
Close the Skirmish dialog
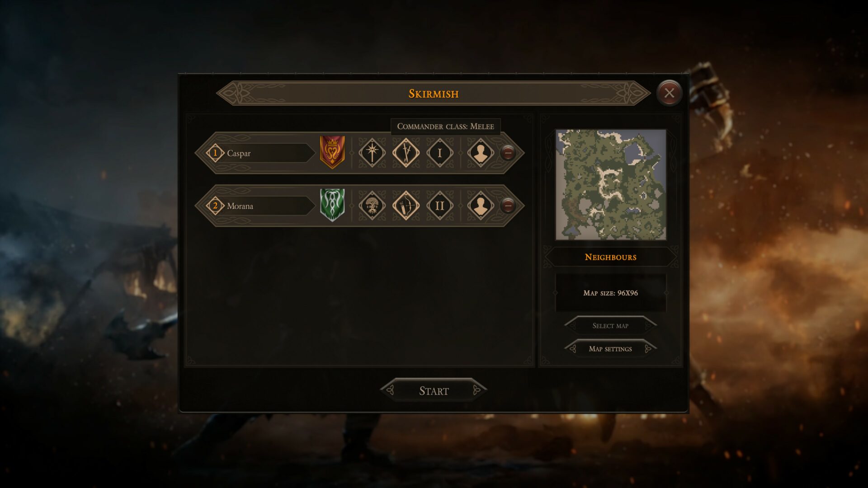tap(669, 93)
